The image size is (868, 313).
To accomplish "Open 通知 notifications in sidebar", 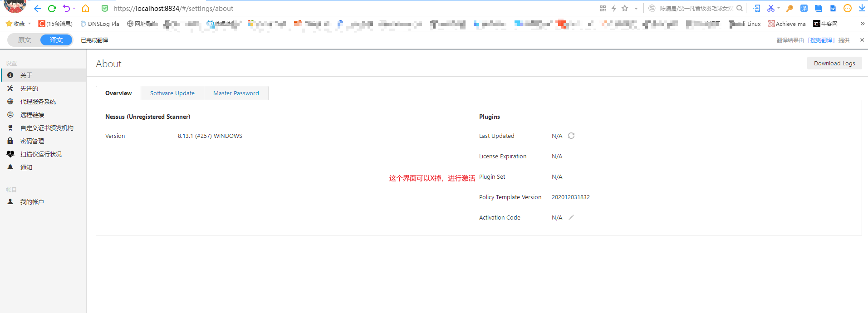I will coord(43,167).
